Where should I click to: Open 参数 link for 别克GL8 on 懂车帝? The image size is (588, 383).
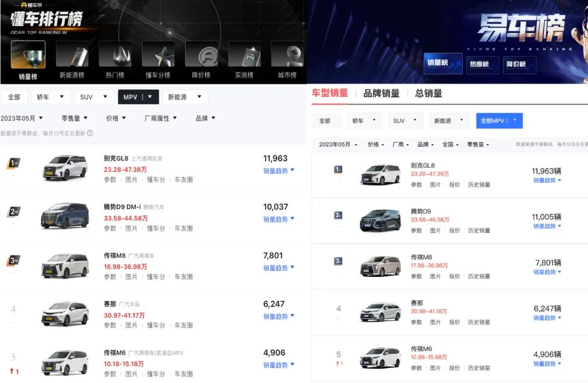[110, 180]
